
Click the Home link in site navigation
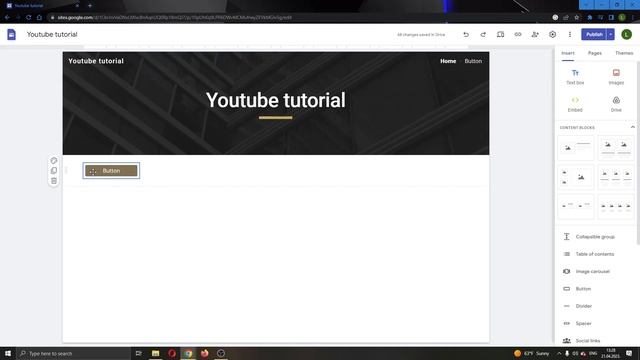(448, 61)
